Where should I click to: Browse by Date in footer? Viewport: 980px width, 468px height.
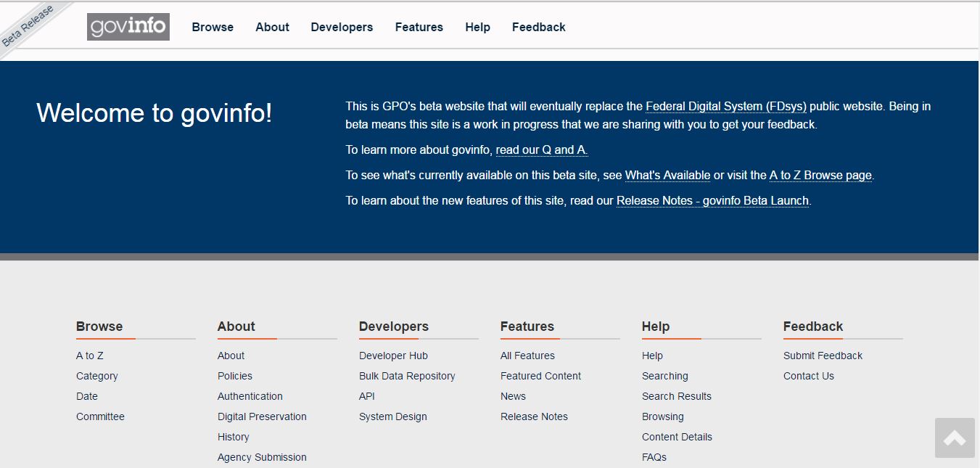(87, 396)
